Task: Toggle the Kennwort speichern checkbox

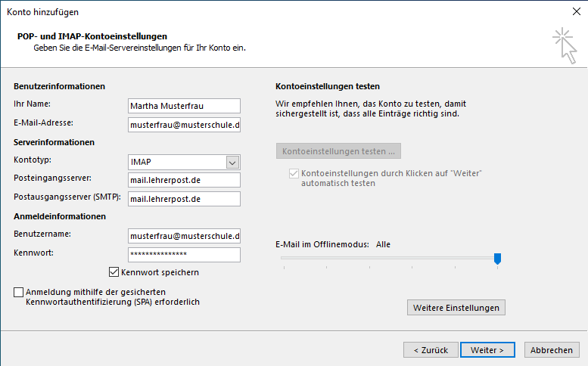Action: coord(114,272)
